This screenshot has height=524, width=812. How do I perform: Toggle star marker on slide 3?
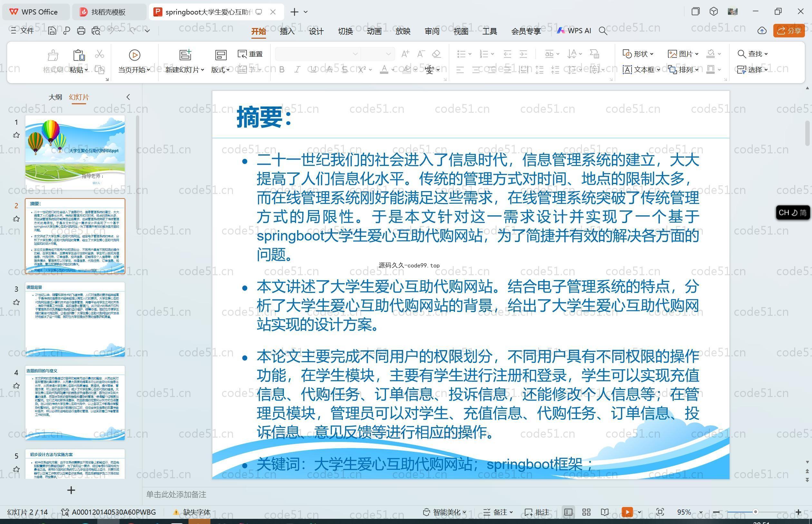[16, 302]
